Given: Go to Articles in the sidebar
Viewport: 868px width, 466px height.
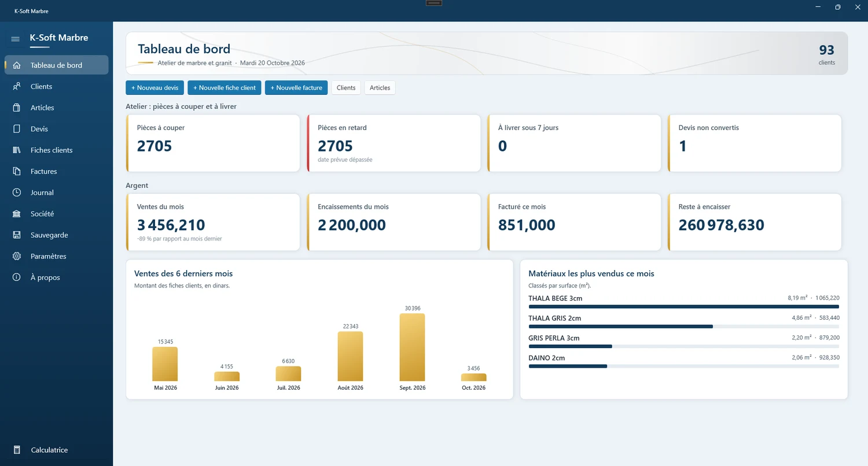Looking at the screenshot, I should 42,108.
